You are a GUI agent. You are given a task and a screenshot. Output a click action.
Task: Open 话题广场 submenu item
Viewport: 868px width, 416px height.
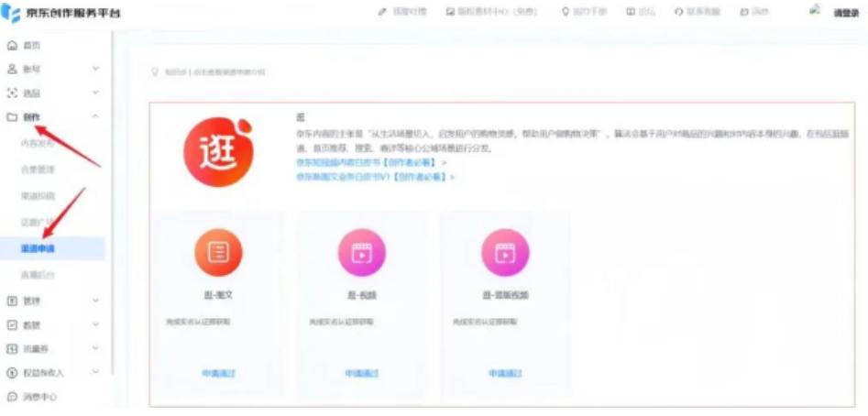(38, 222)
